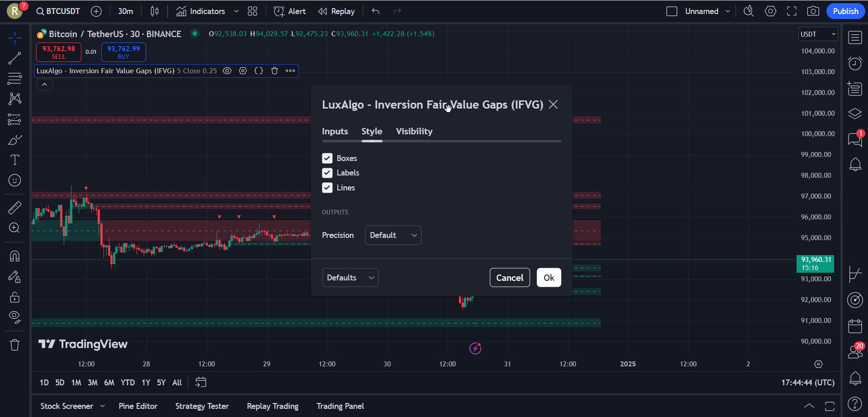Expand the Defaults dropdown
Screen dimensions: 868x417
(x=350, y=278)
